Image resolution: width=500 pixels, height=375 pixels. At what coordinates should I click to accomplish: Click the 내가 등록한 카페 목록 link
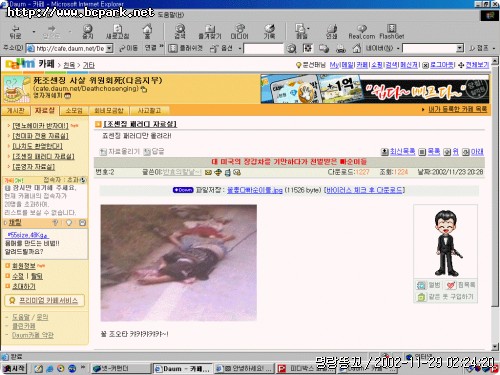[x=457, y=109]
